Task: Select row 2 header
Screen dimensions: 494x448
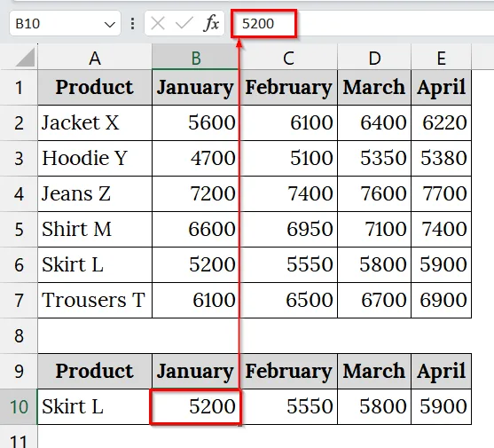Action: pyautogui.click(x=19, y=123)
